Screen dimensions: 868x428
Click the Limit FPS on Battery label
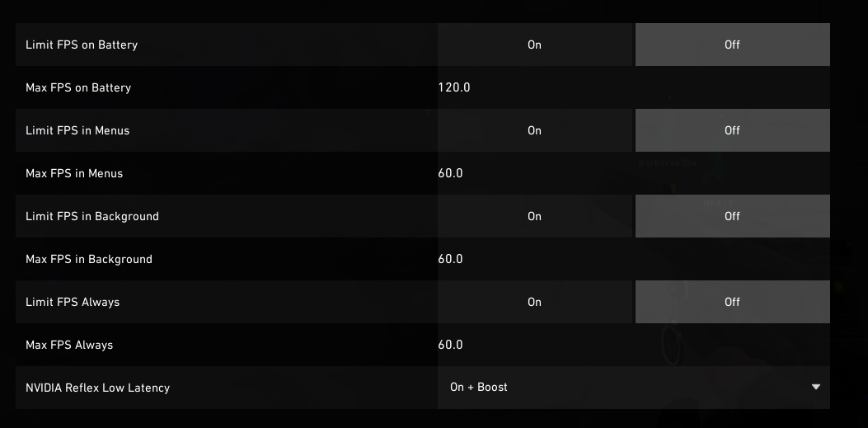pos(82,45)
